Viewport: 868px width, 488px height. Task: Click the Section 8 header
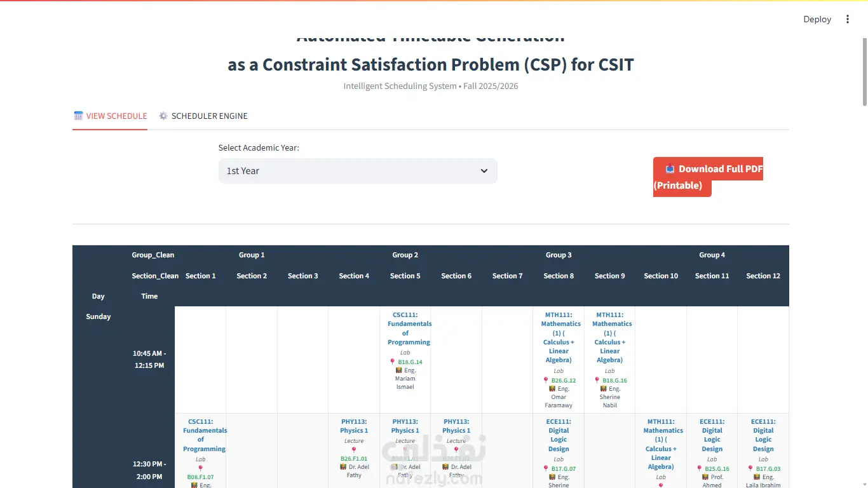(559, 276)
